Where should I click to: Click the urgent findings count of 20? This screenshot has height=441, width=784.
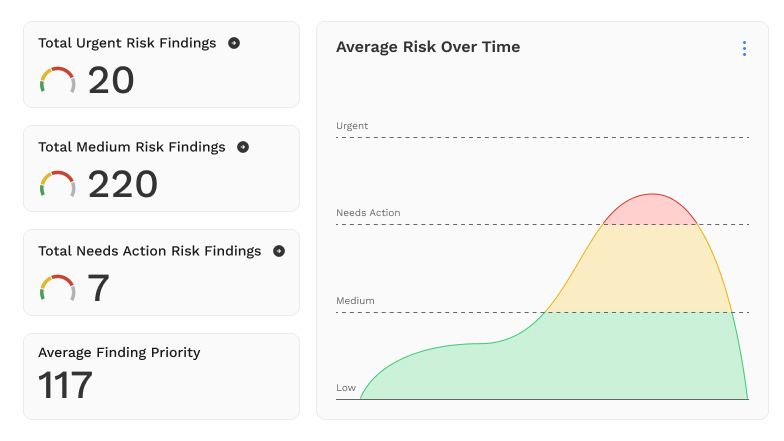pyautogui.click(x=111, y=81)
